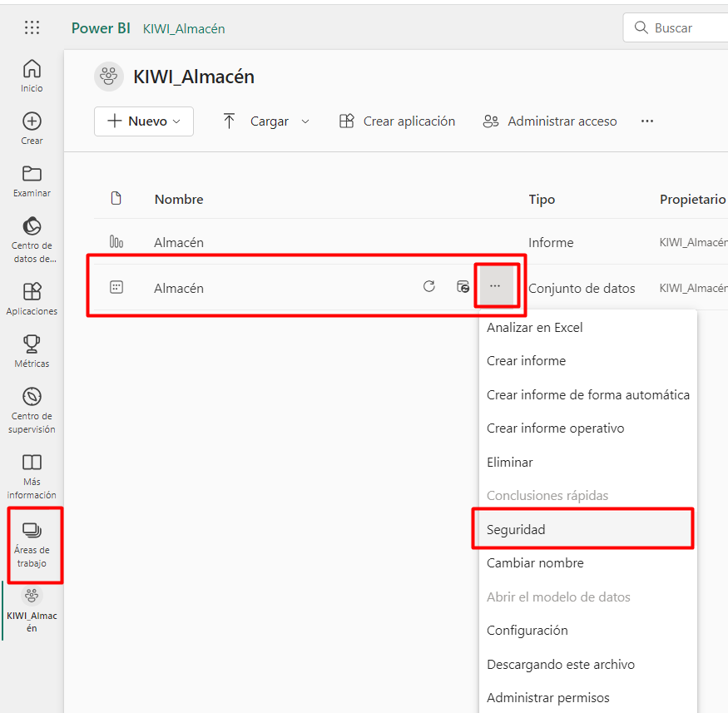Open Aplicaciones in the sidebar
This screenshot has height=713, width=728.
point(32,299)
